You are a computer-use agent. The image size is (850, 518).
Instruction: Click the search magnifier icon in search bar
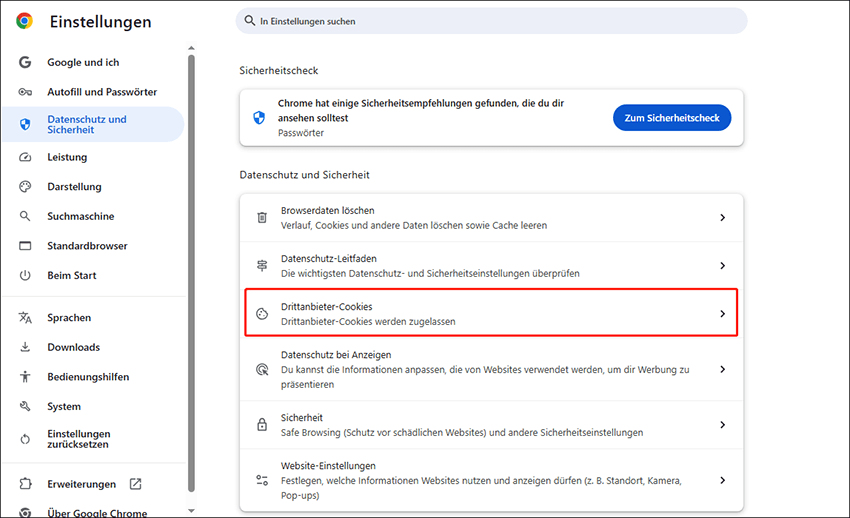coord(249,21)
